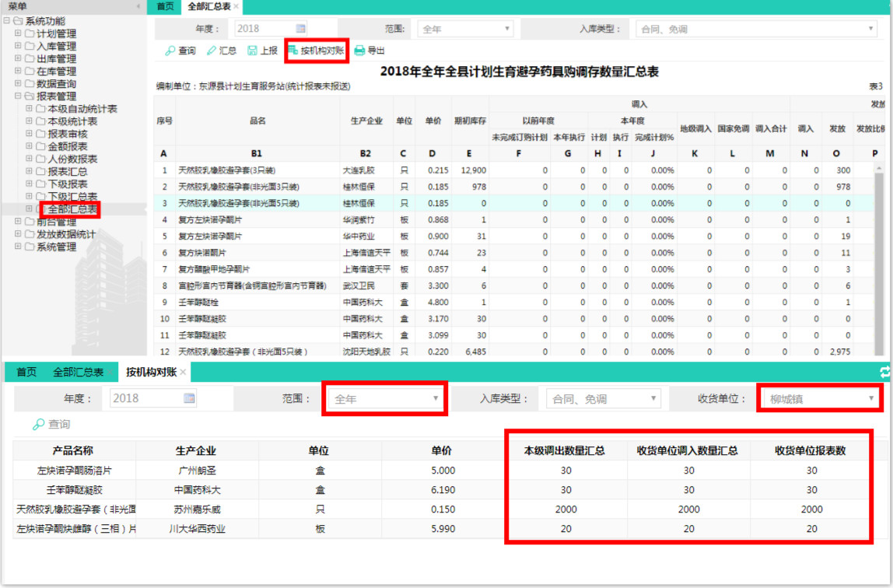This screenshot has width=893, height=588.
Task: Collapse the 报表管理 tree node
Action: (18, 96)
